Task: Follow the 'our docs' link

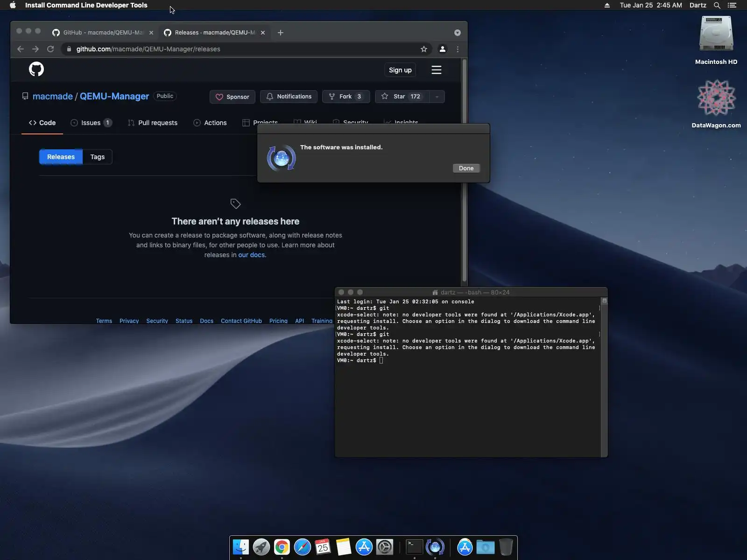Action: pyautogui.click(x=252, y=255)
